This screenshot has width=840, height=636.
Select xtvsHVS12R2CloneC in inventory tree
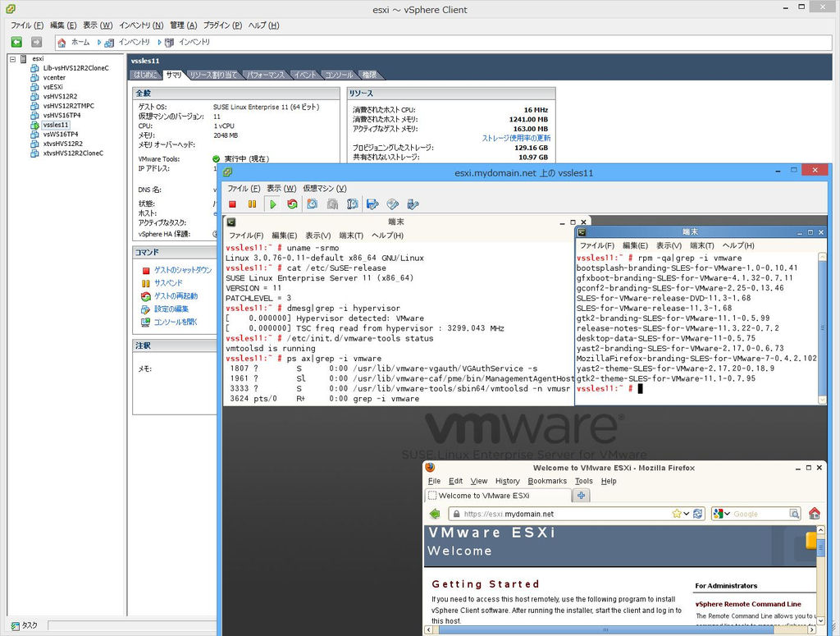coord(73,153)
